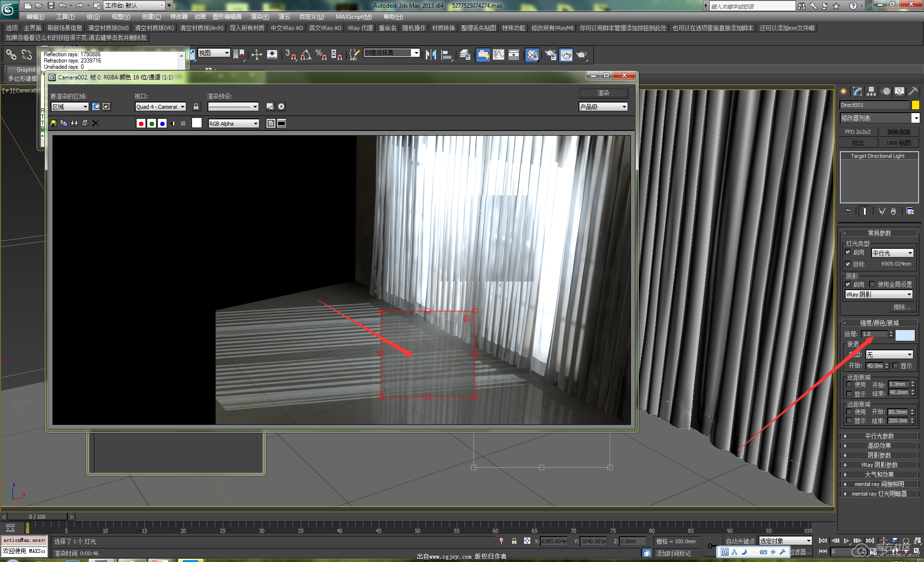This screenshot has height=562, width=924.
Task: Enable 使用全局设置 checkbox
Action: pyautogui.click(x=872, y=284)
